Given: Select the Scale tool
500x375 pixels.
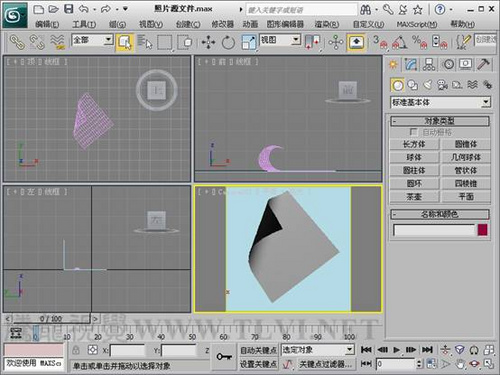Looking at the screenshot, I should (x=249, y=42).
